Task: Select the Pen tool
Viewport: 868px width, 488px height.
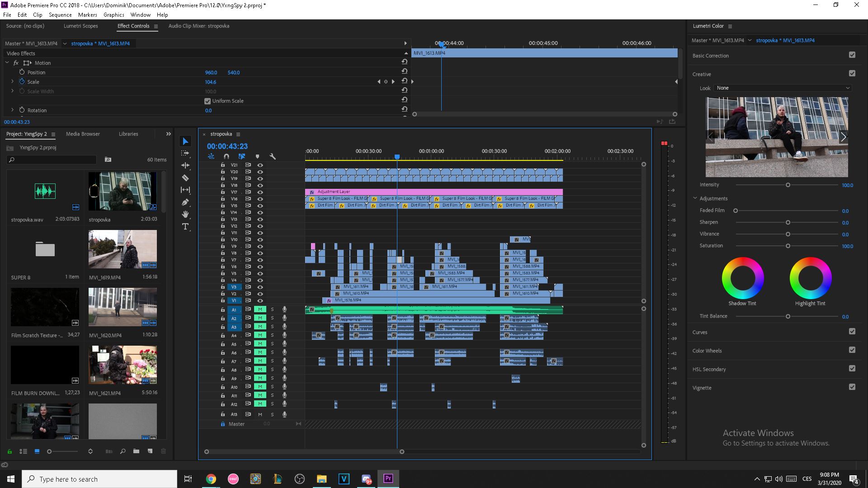Action: pyautogui.click(x=185, y=202)
